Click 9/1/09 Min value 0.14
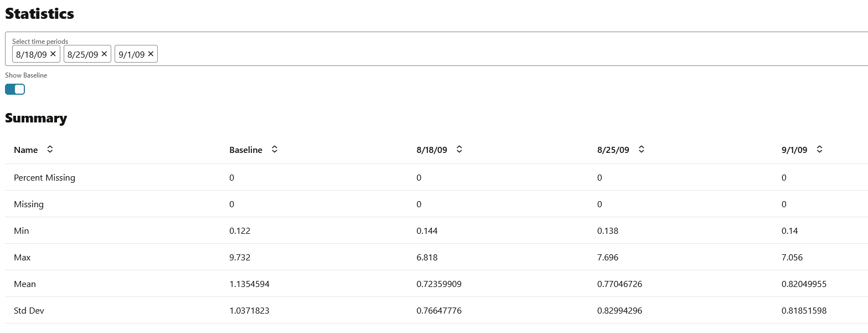This screenshot has width=868, height=333. click(x=789, y=231)
